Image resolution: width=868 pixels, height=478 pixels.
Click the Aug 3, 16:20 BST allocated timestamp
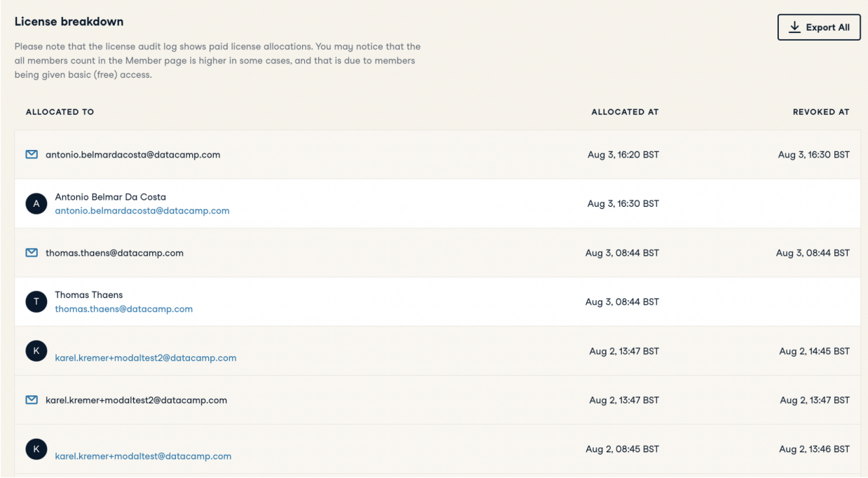(x=623, y=155)
